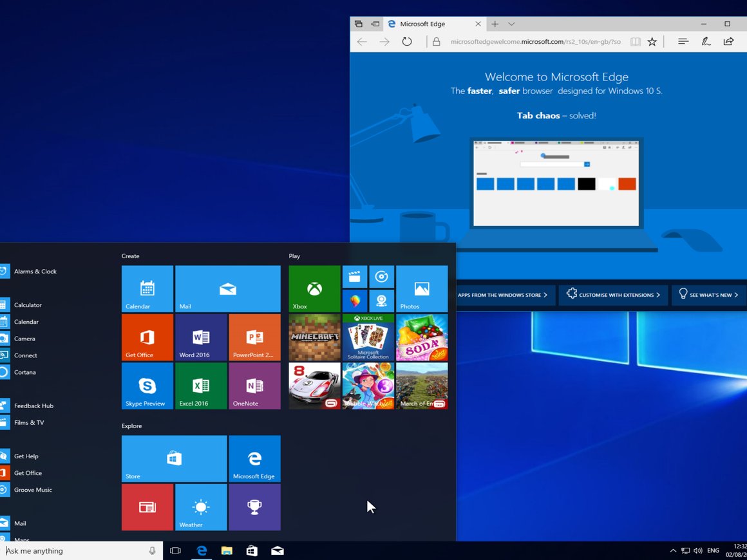Launch Photos from its Start tile

point(421,288)
